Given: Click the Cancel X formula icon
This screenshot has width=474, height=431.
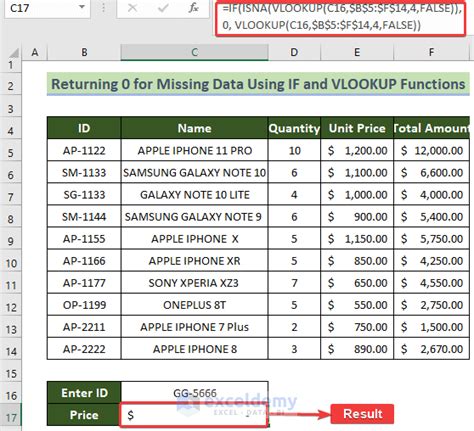Looking at the screenshot, I should tap(133, 8).
